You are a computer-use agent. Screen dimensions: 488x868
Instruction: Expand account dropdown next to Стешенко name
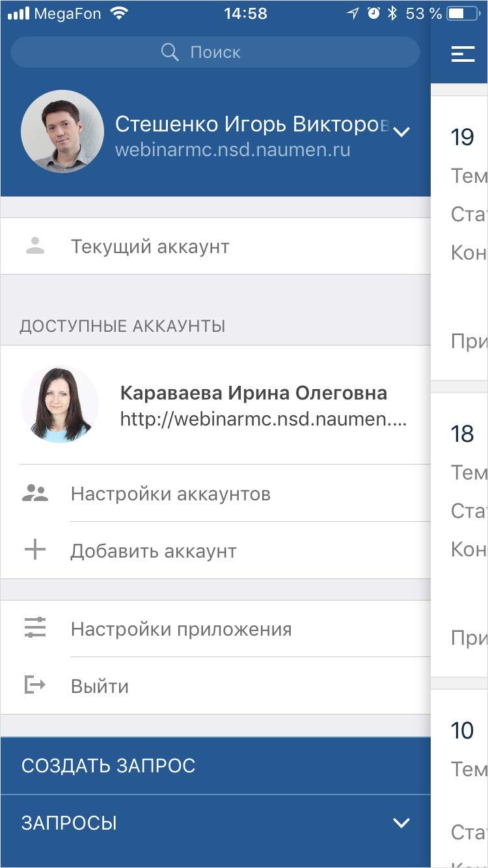point(402,132)
